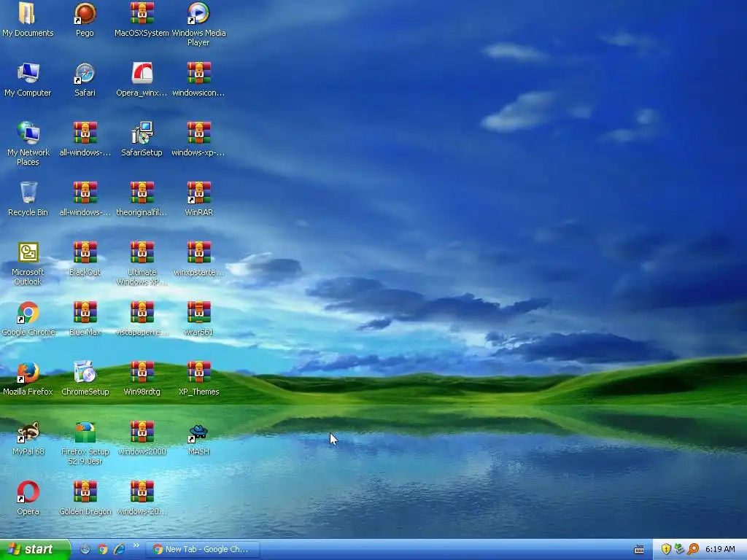Open the on-screen keyboard taskbar icon
Image resolution: width=747 pixels, height=560 pixels.
pos(639,550)
